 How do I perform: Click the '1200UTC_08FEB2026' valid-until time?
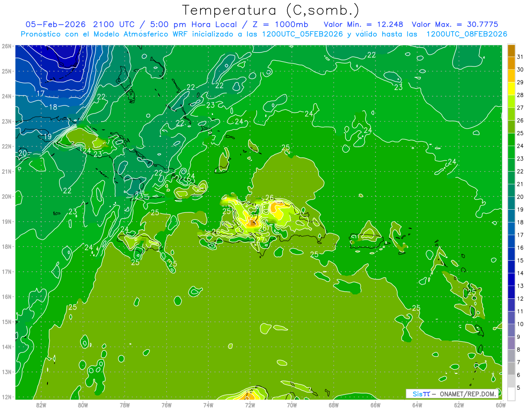[x=467, y=34]
